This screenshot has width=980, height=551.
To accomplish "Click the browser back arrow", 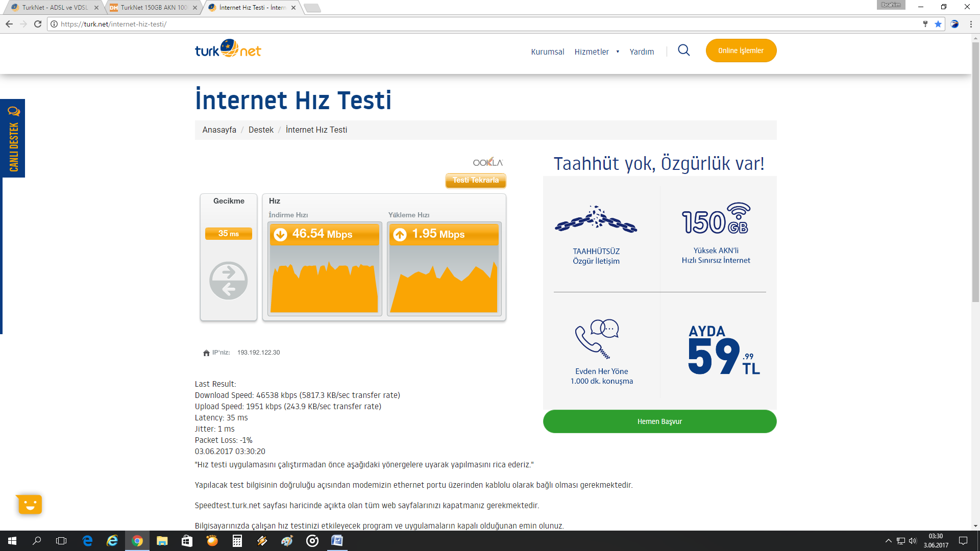I will 9,24.
